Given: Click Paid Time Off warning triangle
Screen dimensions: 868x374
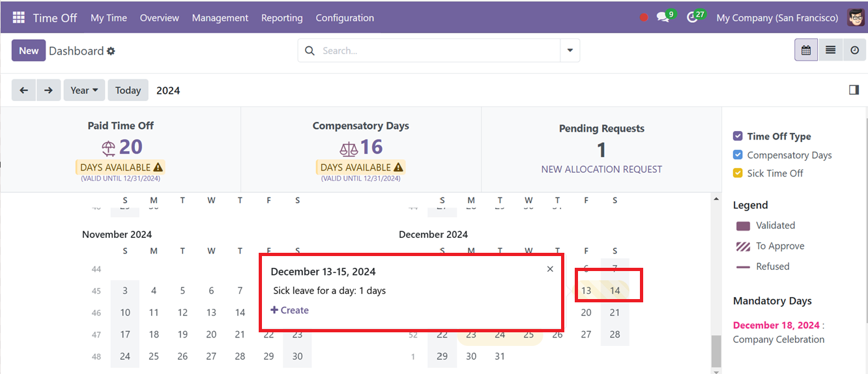Looking at the screenshot, I should (158, 167).
